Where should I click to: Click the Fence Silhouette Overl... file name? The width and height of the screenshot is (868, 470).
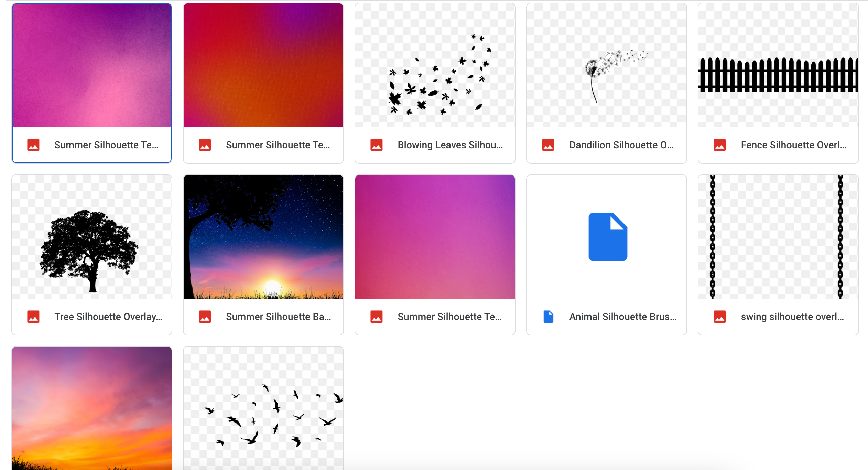793,145
